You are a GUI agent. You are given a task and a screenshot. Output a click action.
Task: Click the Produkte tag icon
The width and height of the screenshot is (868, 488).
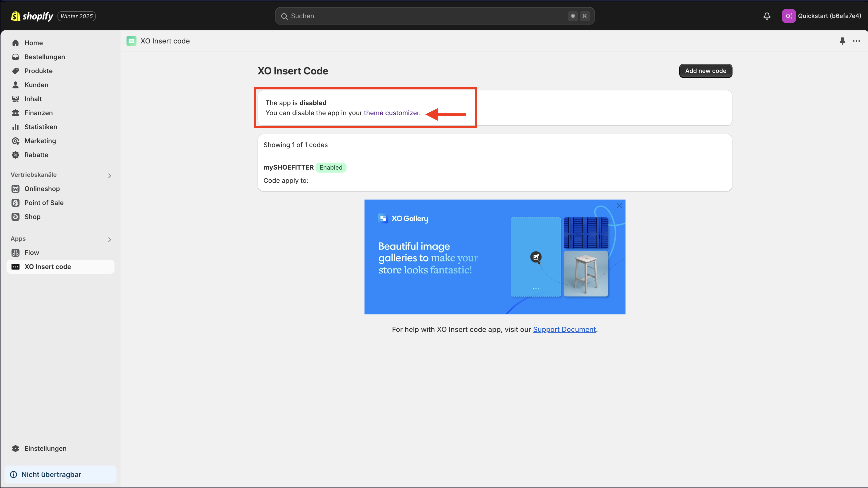(15, 71)
